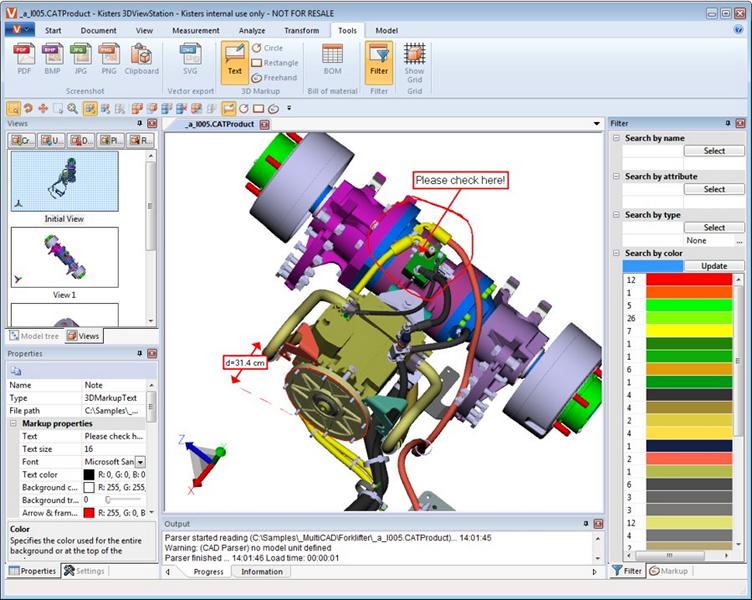Select the Initial View thumbnail

pyautogui.click(x=65, y=181)
